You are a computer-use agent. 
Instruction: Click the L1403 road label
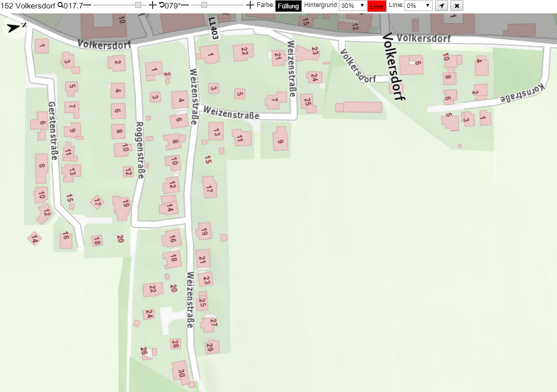tap(213, 28)
